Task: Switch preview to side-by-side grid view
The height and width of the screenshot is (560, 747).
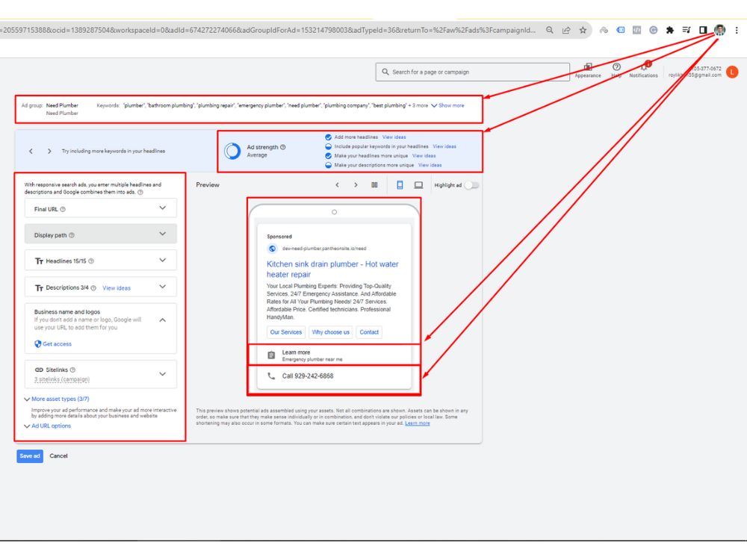Action: [x=374, y=184]
